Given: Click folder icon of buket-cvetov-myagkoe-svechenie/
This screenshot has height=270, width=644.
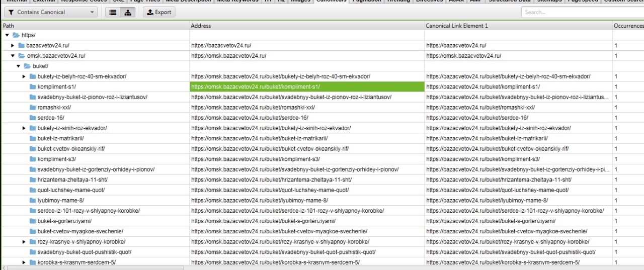Looking at the screenshot, I should coord(33,231).
